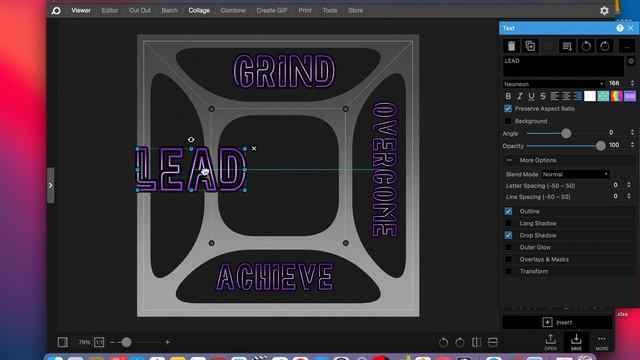Go to the Combine tab
This screenshot has height=360, width=640.
click(233, 11)
